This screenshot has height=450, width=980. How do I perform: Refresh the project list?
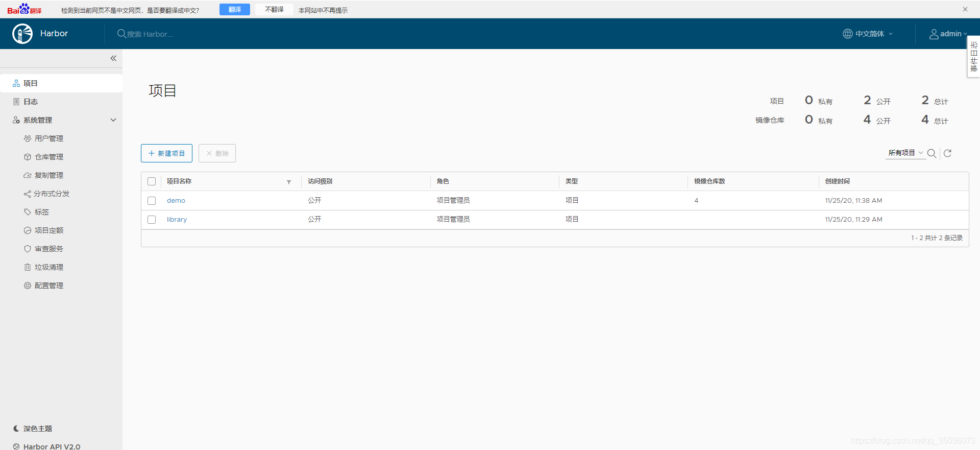coord(947,153)
